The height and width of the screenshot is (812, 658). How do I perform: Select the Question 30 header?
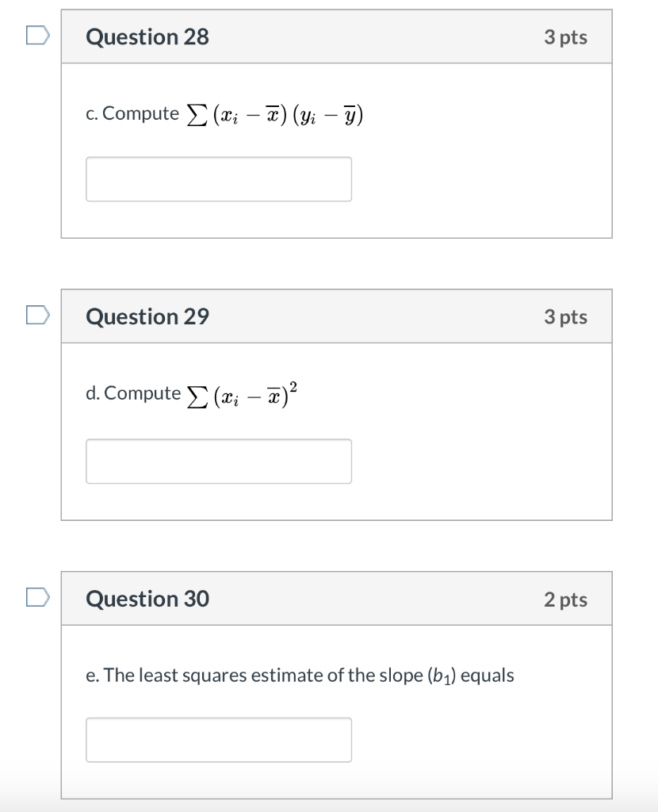pos(147,599)
